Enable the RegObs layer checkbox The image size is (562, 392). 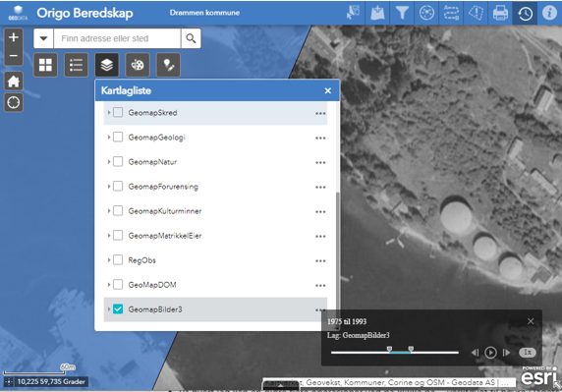[x=118, y=259]
